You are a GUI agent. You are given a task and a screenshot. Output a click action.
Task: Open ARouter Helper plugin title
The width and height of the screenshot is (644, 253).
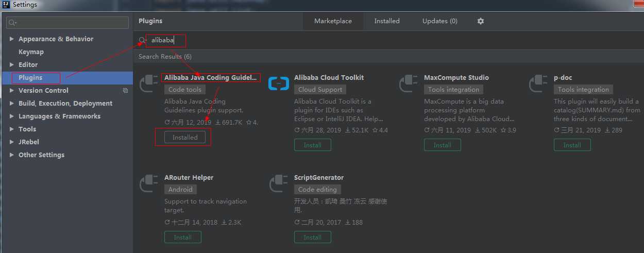click(x=189, y=178)
